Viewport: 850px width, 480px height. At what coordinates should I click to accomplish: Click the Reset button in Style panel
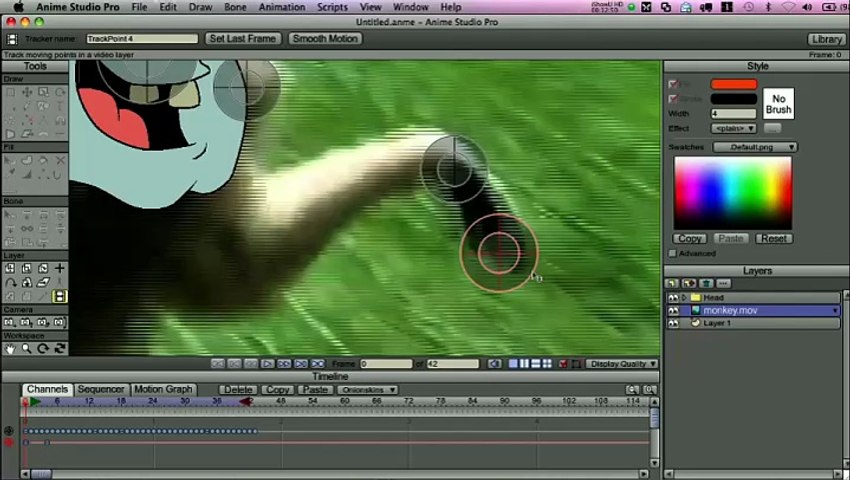click(x=774, y=238)
